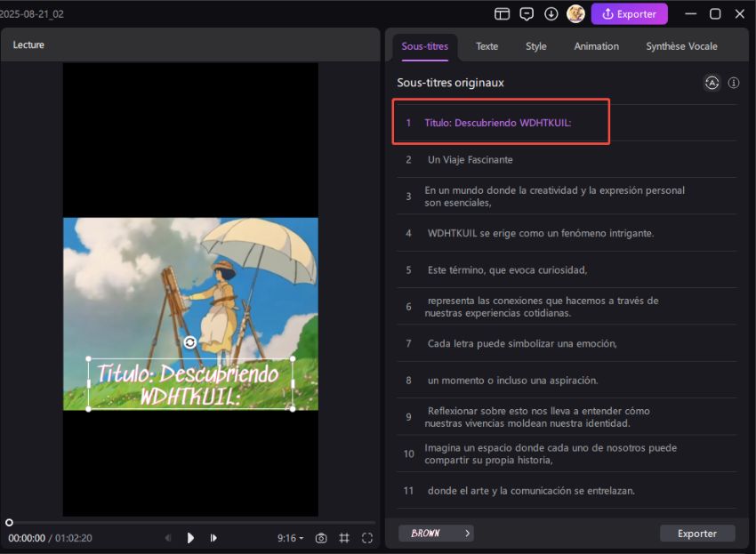
Task: Click the user avatar in the title bar
Action: (576, 13)
